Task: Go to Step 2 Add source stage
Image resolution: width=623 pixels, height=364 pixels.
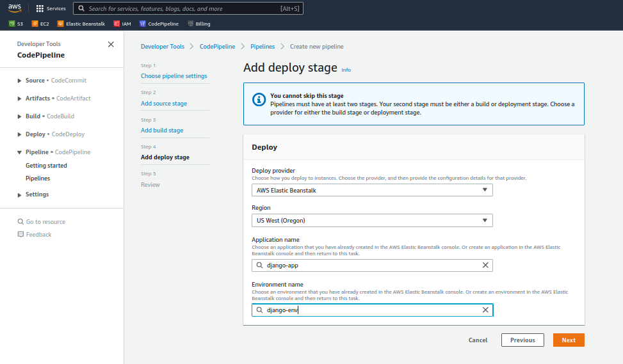Action: tap(164, 103)
